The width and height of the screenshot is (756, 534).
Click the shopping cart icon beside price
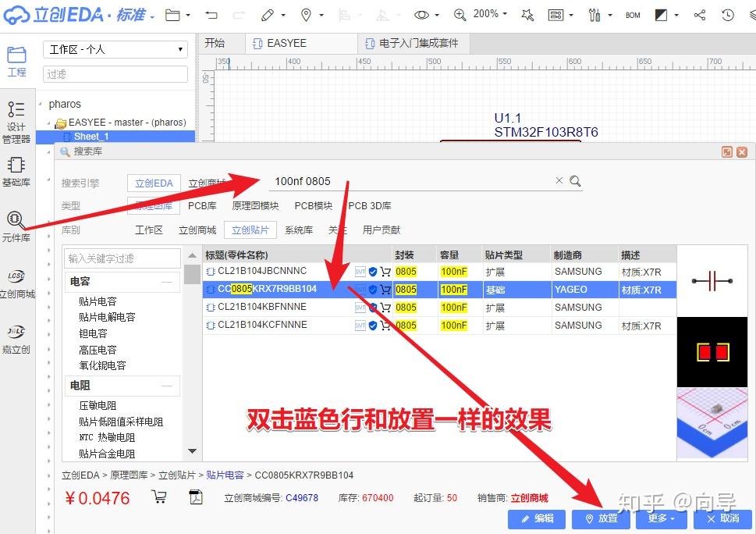pyautogui.click(x=159, y=497)
